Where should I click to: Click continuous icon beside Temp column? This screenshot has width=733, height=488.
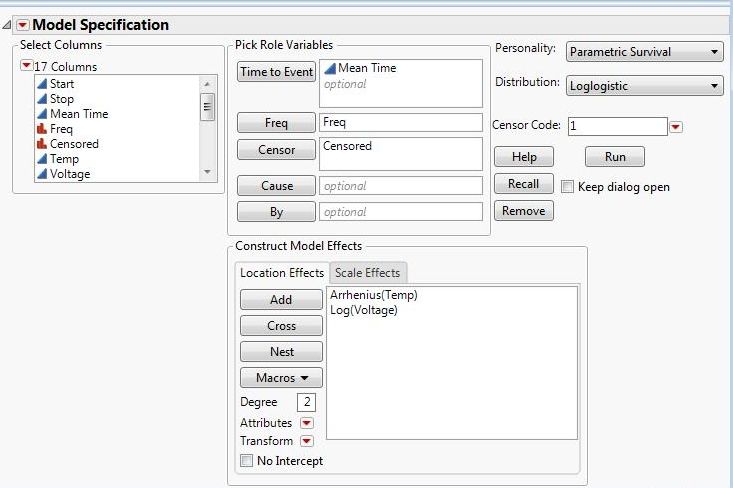(42, 159)
